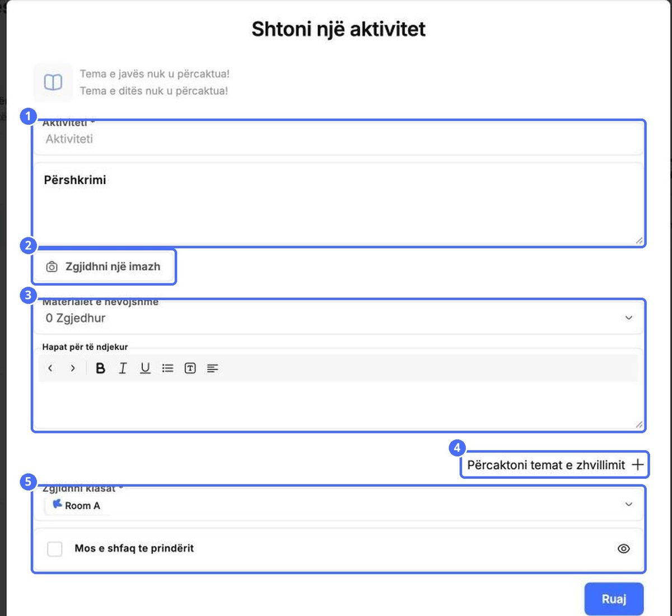
Task: Click the text box format icon
Action: (190, 368)
